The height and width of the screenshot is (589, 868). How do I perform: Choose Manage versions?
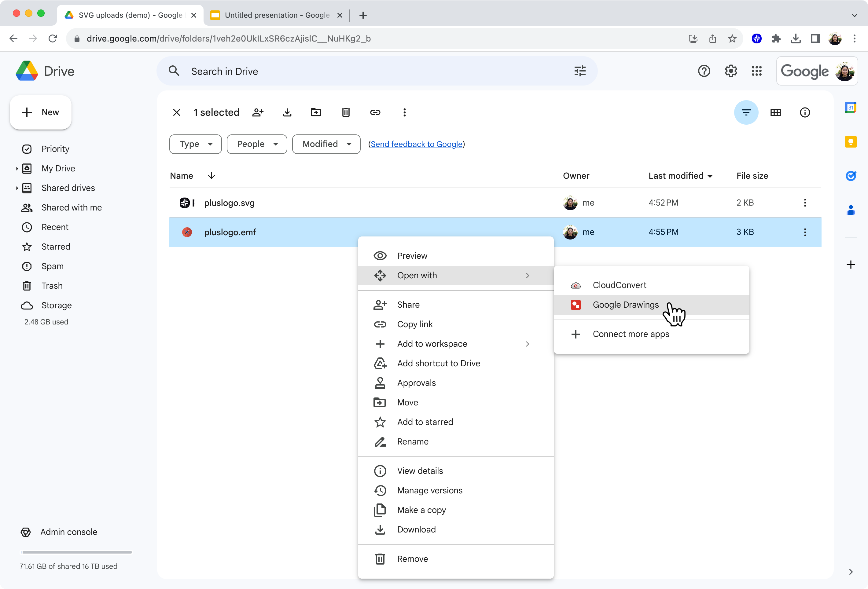pos(455,490)
